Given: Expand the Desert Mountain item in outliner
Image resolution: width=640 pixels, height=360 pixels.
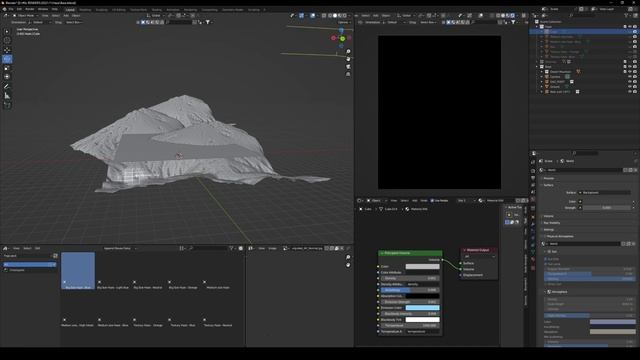Looking at the screenshot, I should [x=542, y=71].
